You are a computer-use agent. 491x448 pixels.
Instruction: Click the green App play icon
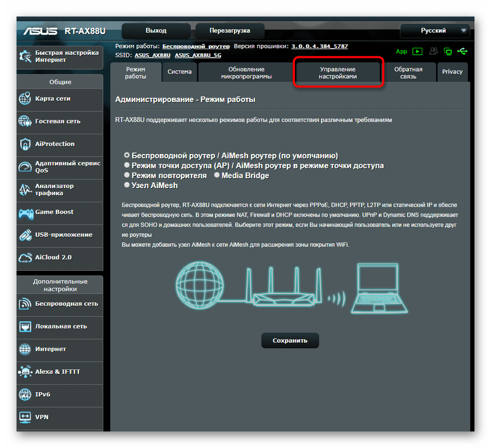[417, 51]
